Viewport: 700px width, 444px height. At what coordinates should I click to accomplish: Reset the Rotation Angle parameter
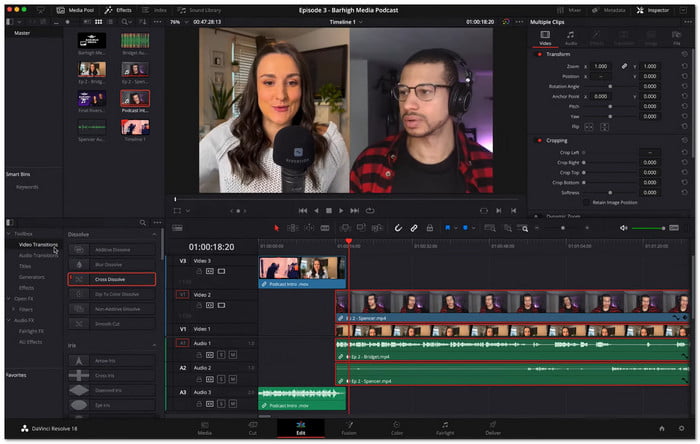click(684, 86)
